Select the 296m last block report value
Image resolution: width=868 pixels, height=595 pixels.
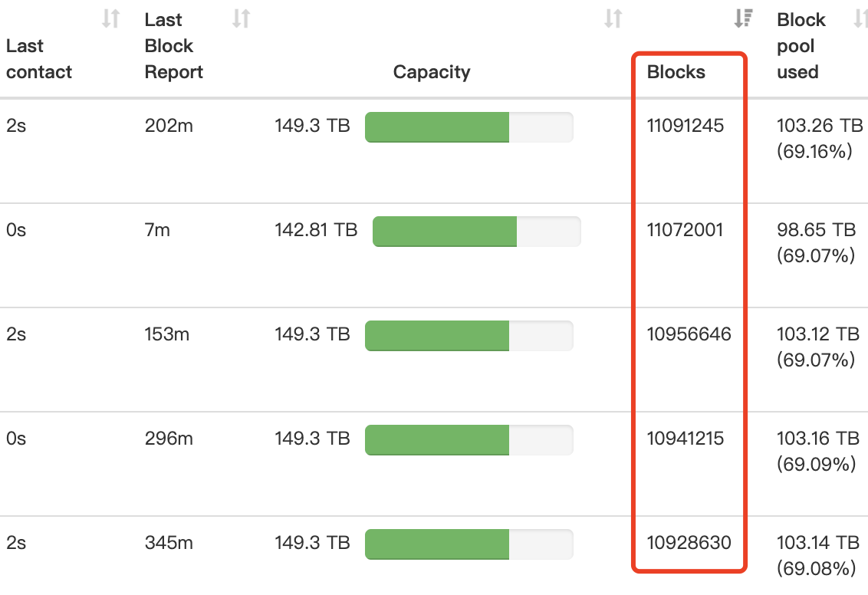[169, 439]
